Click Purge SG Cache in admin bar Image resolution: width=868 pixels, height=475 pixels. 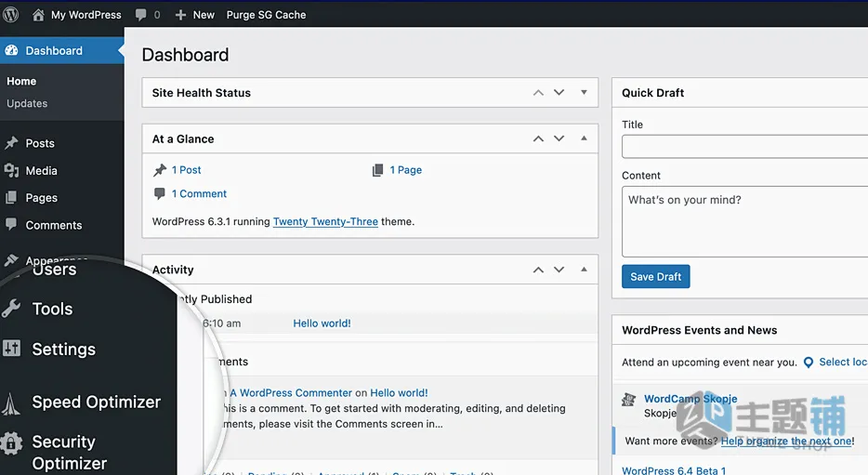pyautogui.click(x=266, y=15)
